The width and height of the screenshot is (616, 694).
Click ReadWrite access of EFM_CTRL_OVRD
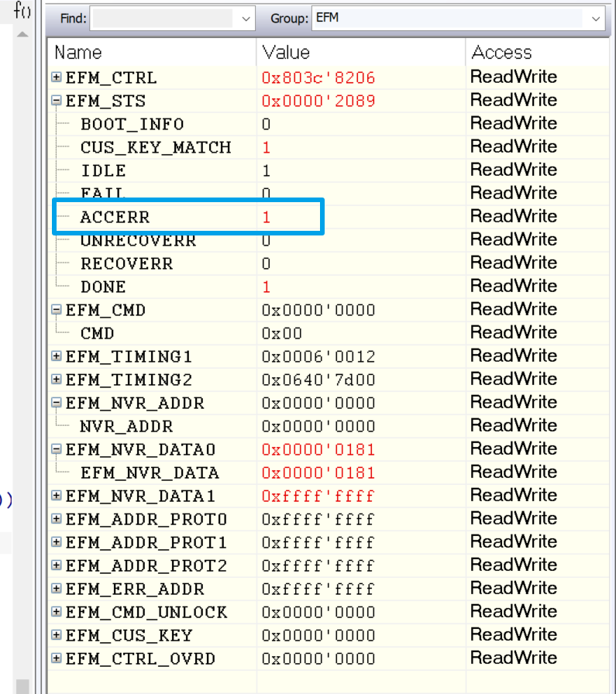(x=514, y=658)
